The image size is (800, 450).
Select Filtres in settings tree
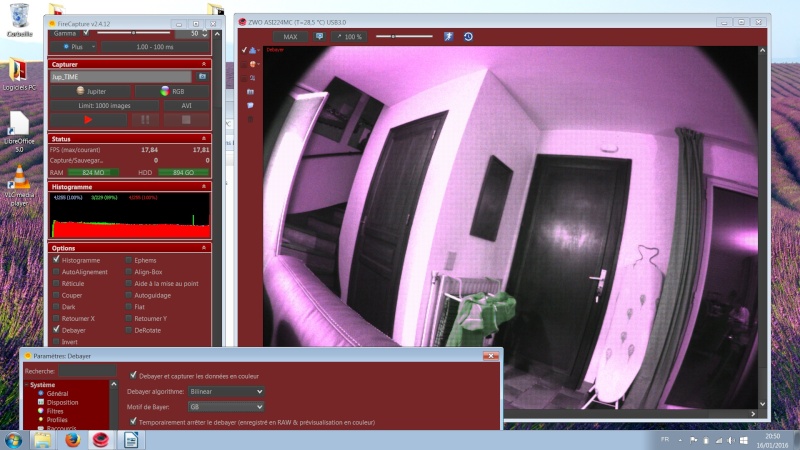[x=55, y=411]
